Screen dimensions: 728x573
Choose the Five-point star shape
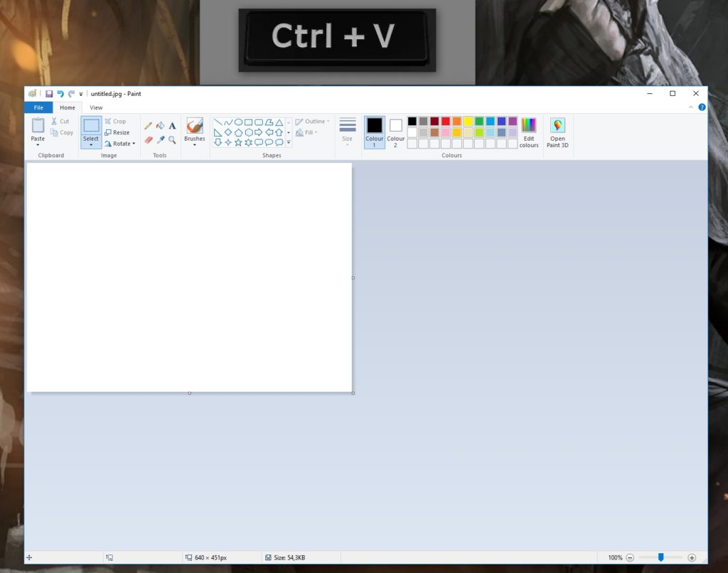point(237,142)
